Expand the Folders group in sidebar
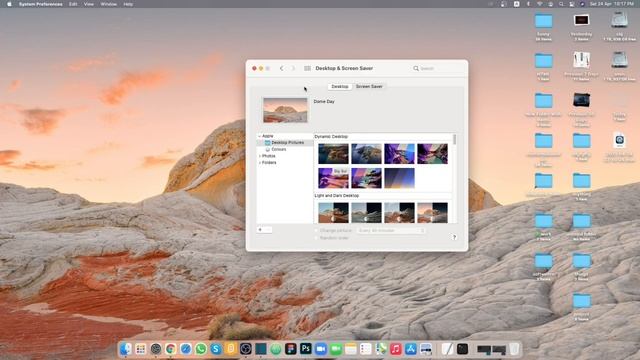 click(x=260, y=162)
